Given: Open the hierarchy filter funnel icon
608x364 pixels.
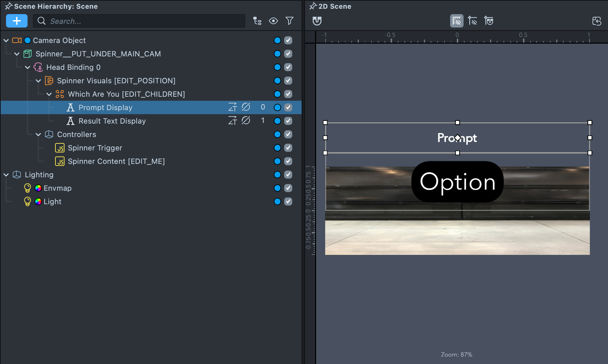Looking at the screenshot, I should coord(289,21).
